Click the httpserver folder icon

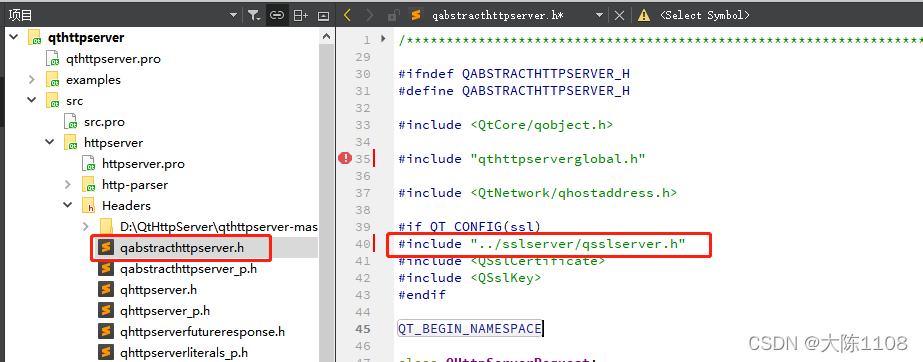pyautogui.click(x=71, y=143)
